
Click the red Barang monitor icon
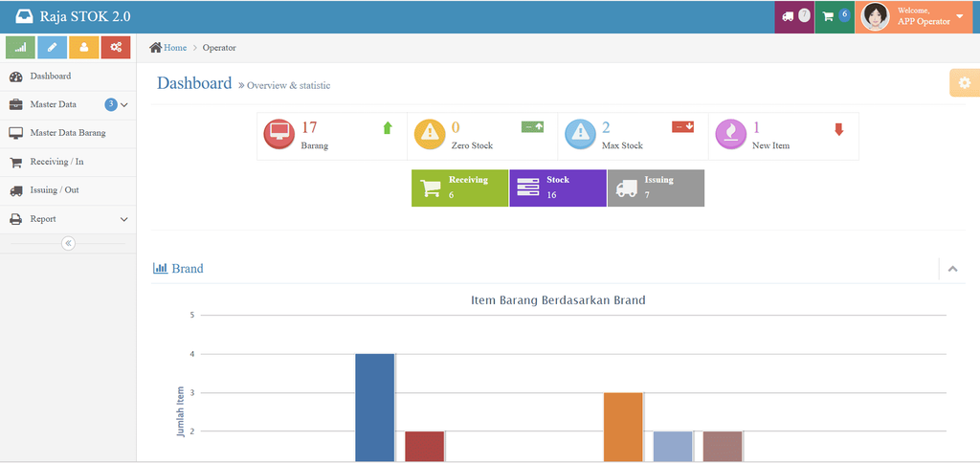coord(278,134)
